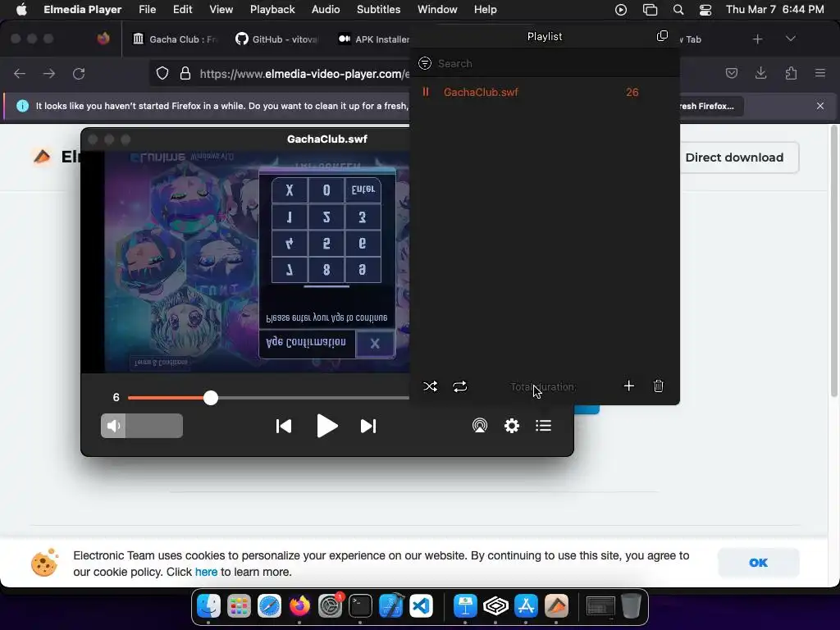This screenshot has width=840, height=630.
Task: Switch to Gacha Club Firefox tab
Action: [x=176, y=39]
